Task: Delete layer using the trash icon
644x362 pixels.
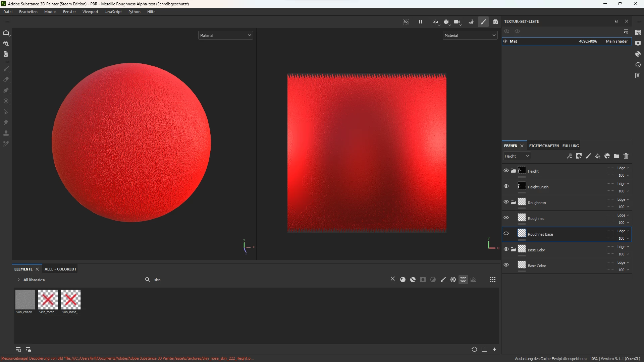Action: 626,156
